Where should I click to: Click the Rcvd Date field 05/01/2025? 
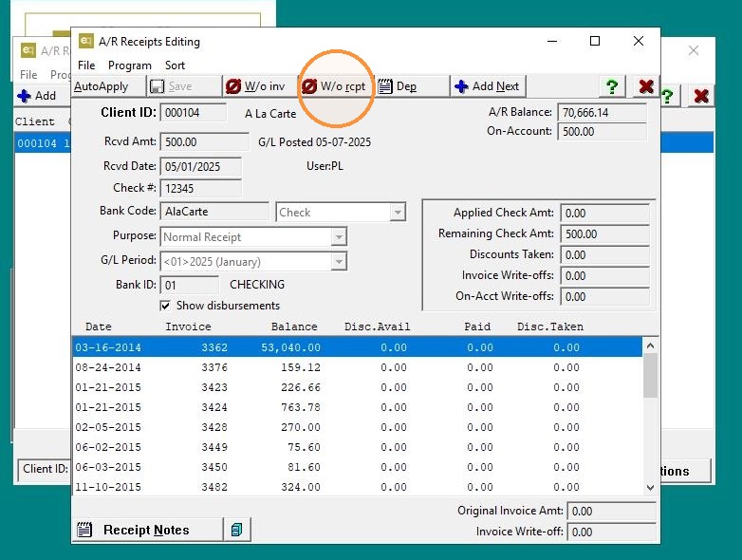coord(200,167)
